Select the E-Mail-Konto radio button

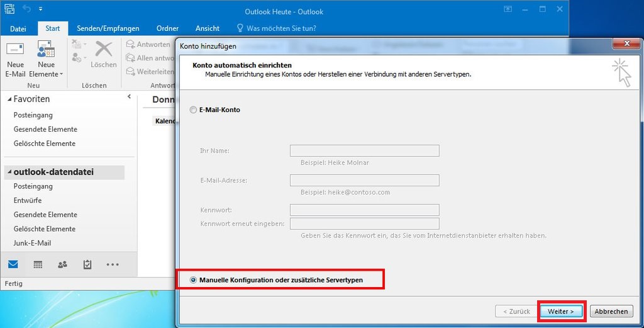click(193, 110)
